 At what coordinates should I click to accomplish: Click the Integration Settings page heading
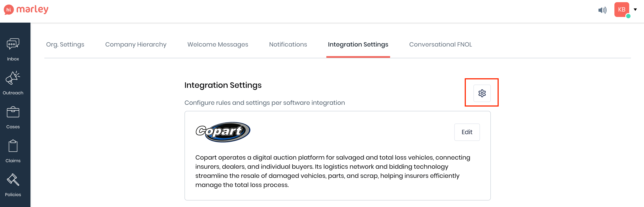(223, 85)
